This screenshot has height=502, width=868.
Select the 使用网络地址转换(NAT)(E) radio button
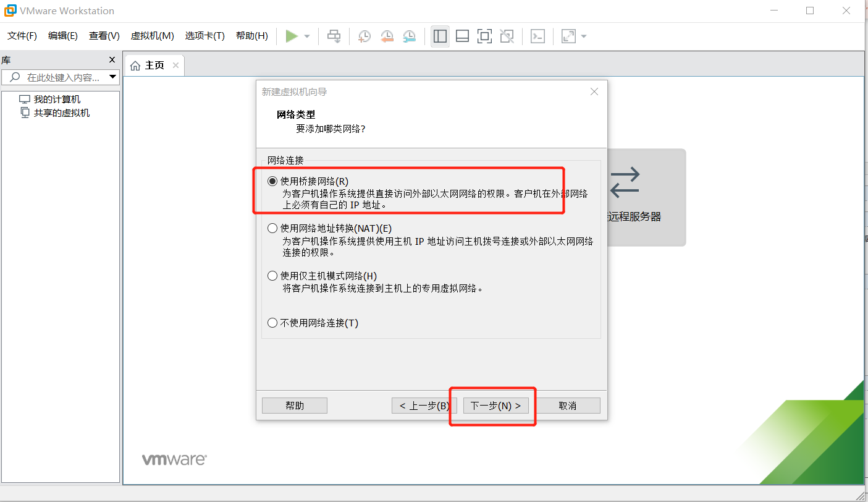(x=272, y=228)
